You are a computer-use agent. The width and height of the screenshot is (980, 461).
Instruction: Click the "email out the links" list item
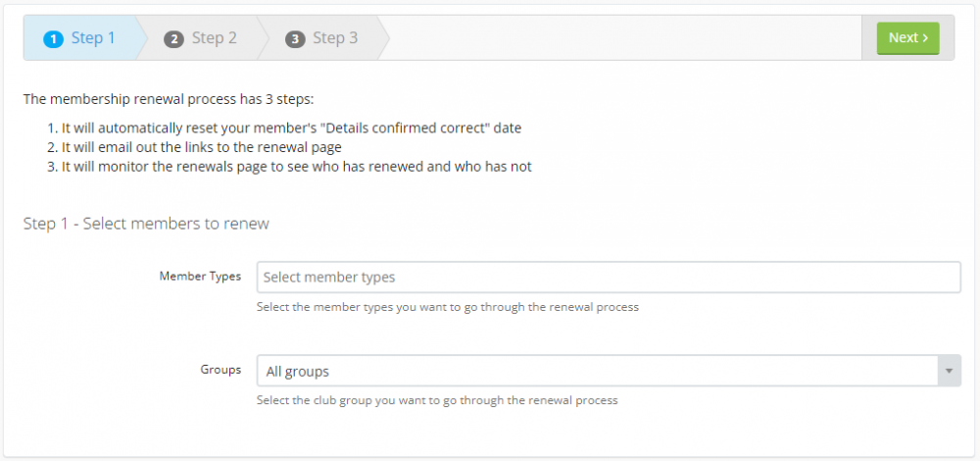[201, 147]
